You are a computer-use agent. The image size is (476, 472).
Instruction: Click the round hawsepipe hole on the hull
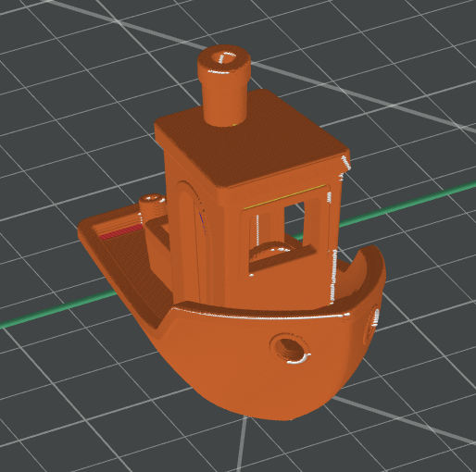(290, 348)
